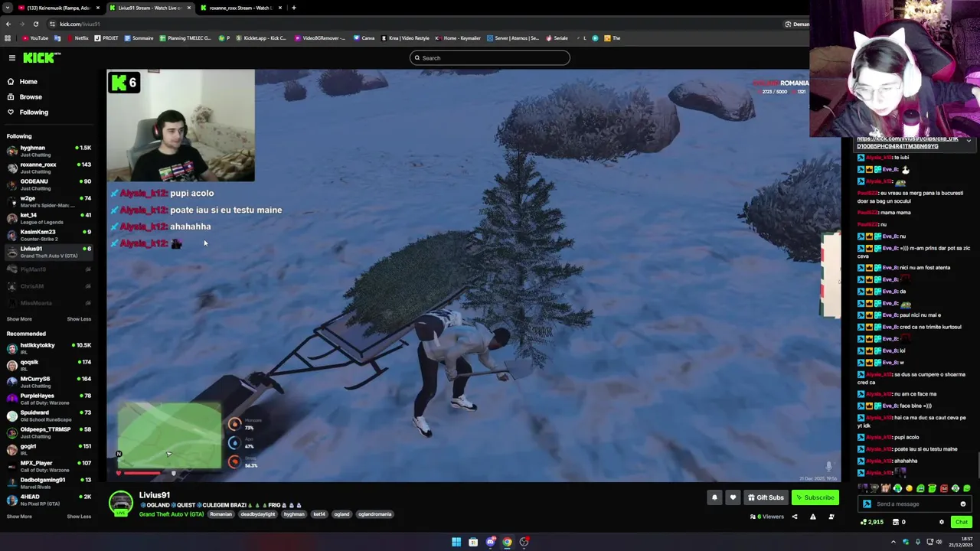Switch to roxanne_roxx Stream browser tab
Screen dimensions: 980x551
tap(240, 8)
